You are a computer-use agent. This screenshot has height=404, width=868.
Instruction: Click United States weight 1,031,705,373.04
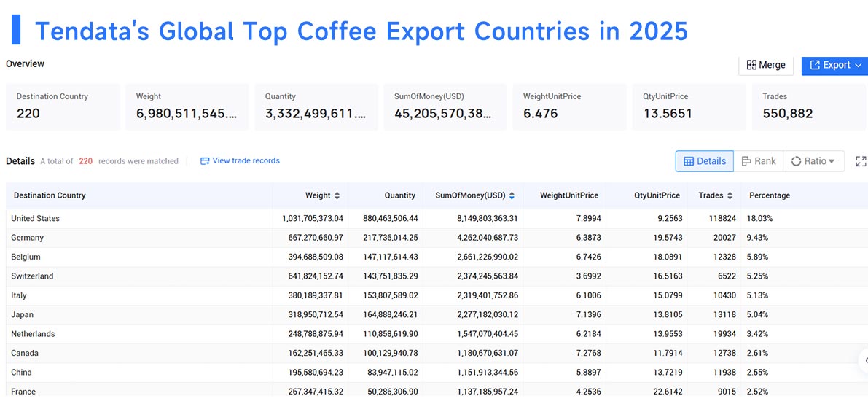point(312,218)
